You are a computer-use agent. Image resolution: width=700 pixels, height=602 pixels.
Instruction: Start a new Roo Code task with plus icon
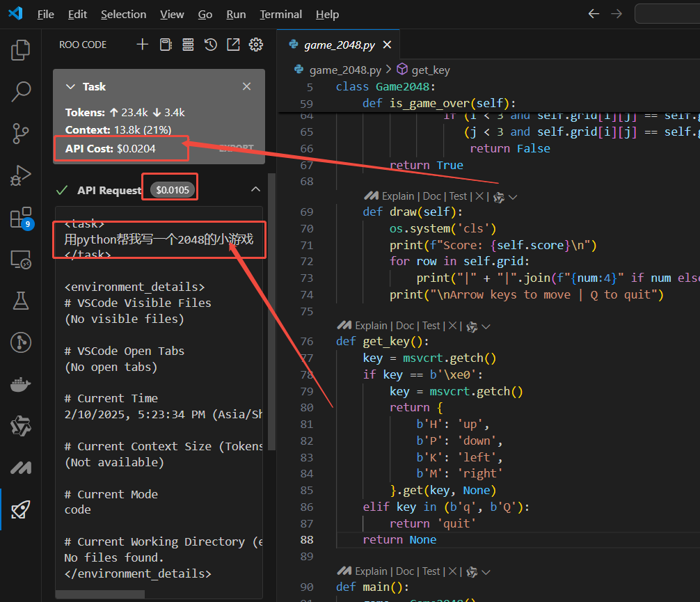pos(142,45)
